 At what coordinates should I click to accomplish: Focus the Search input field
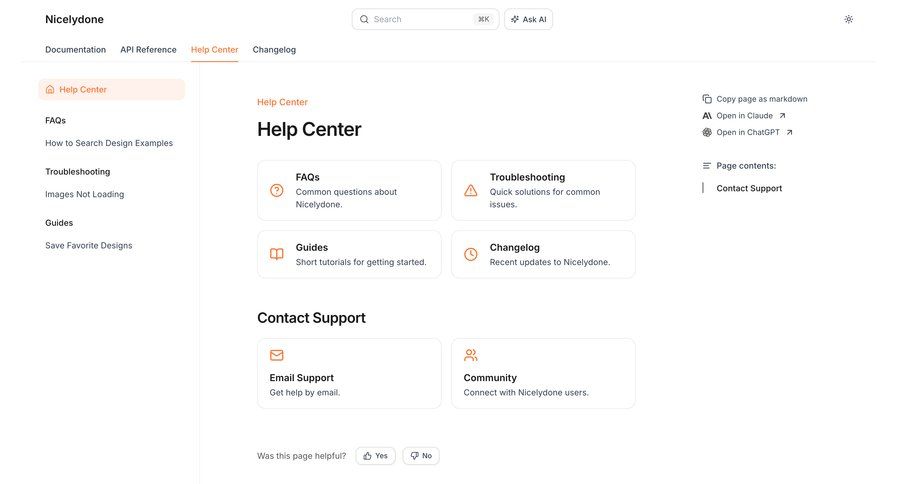pyautogui.click(x=420, y=19)
